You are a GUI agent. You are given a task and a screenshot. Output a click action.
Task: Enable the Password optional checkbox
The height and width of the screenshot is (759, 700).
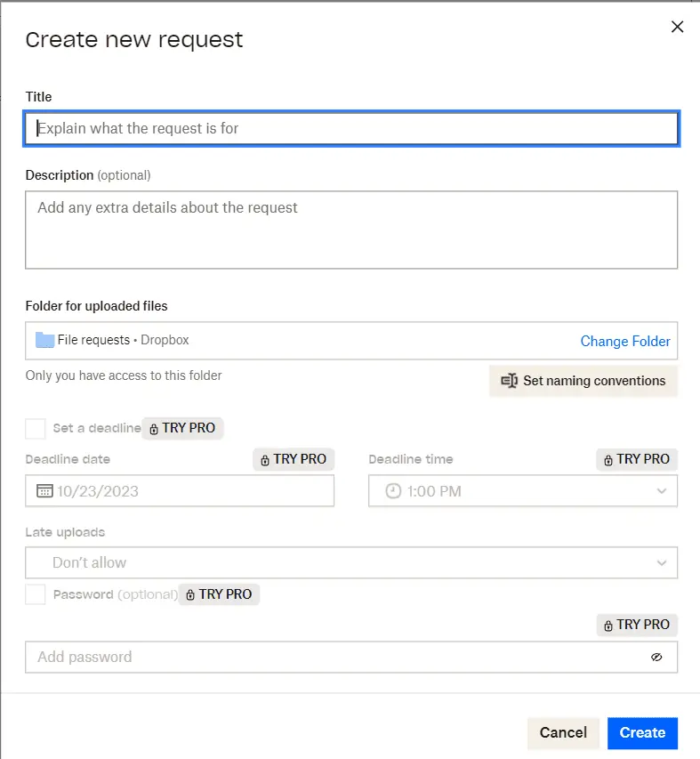[x=34, y=594]
